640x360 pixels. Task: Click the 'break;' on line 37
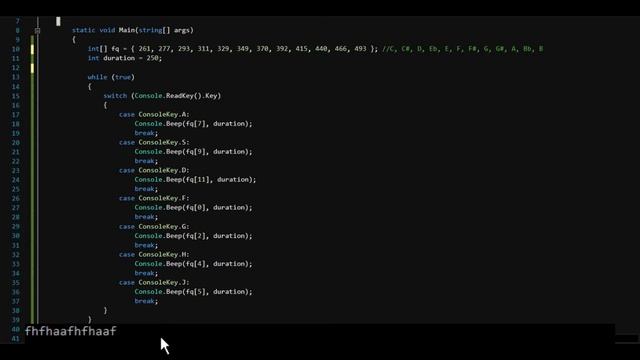point(146,301)
